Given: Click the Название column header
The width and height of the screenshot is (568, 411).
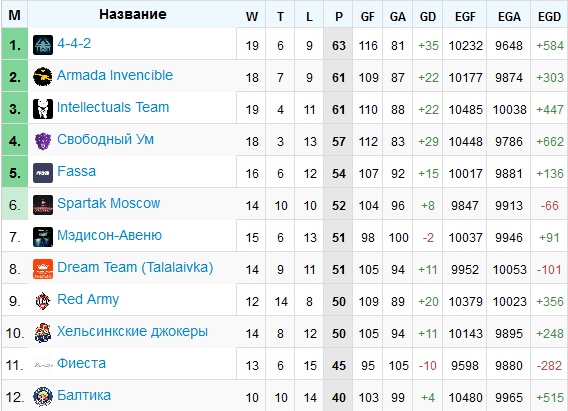Looking at the screenshot, I should coord(133,14).
